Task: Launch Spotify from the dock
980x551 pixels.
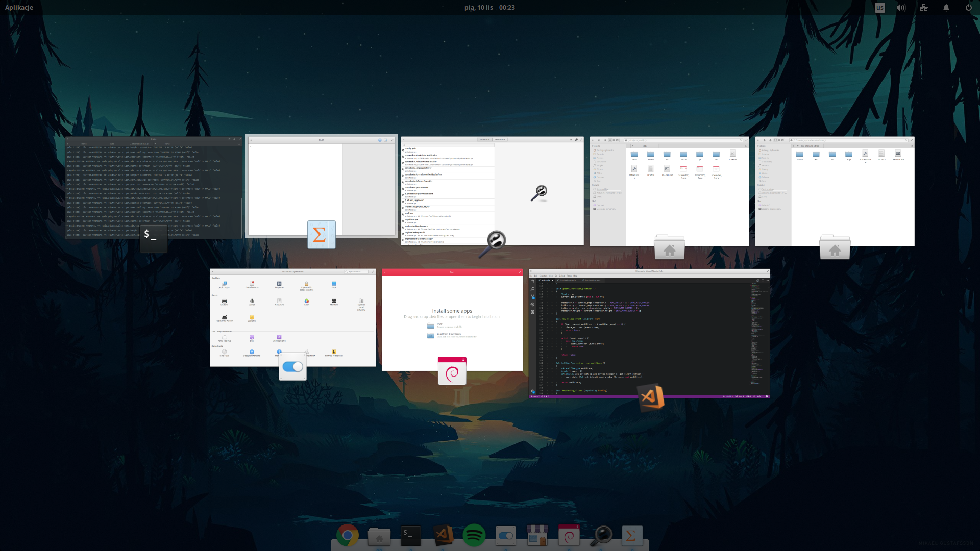Action: (474, 536)
